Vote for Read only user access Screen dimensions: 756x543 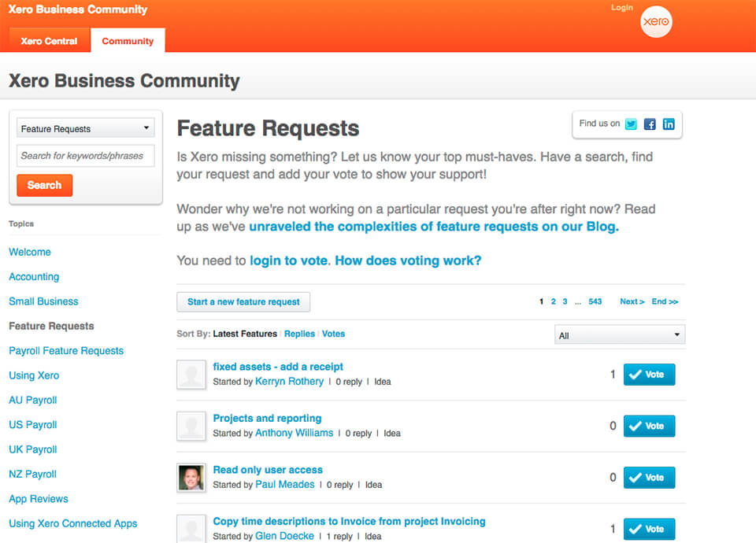coord(649,478)
